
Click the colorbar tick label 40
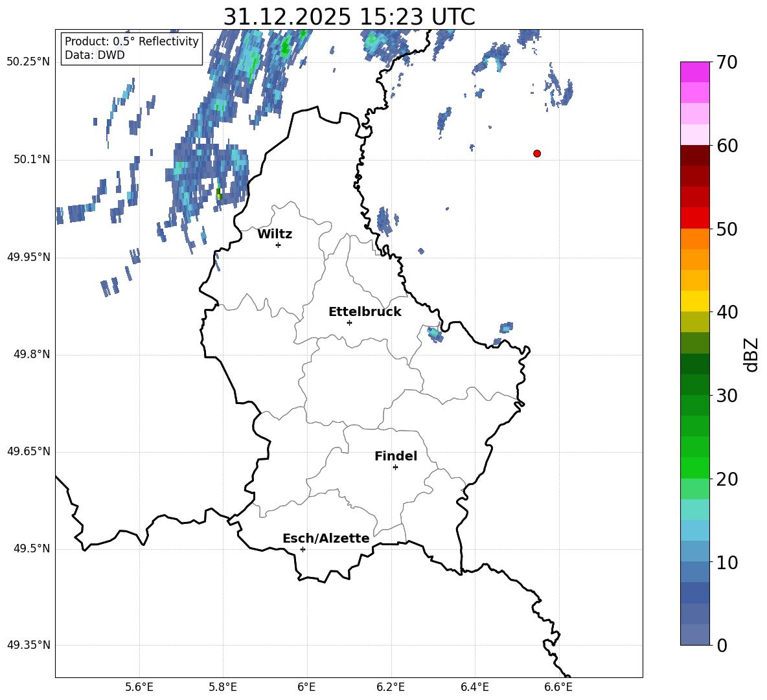pos(727,312)
